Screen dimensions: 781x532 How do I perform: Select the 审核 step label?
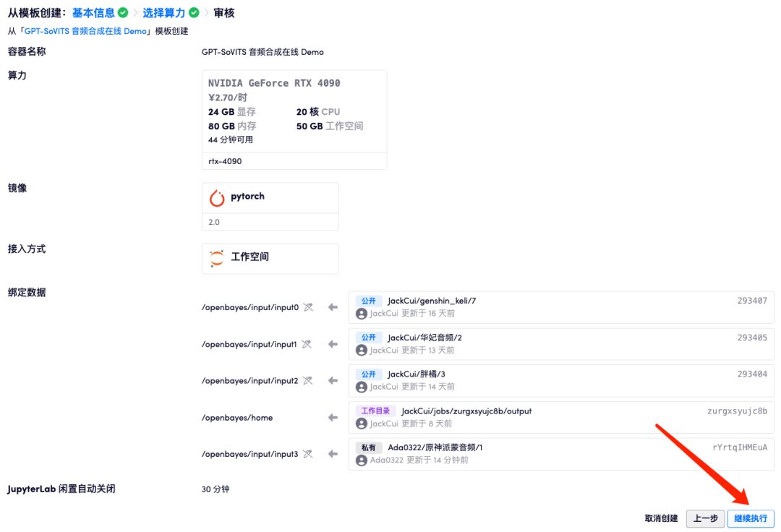pos(223,12)
